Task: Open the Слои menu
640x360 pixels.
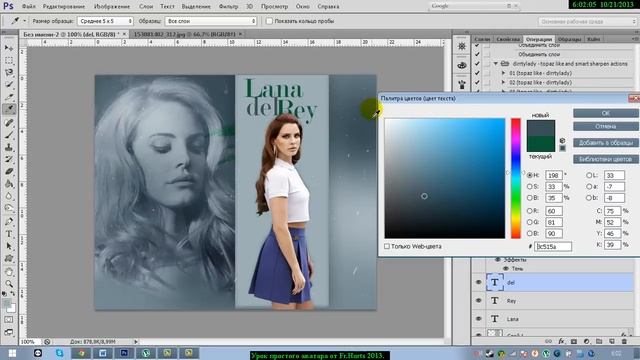Action: [146, 6]
